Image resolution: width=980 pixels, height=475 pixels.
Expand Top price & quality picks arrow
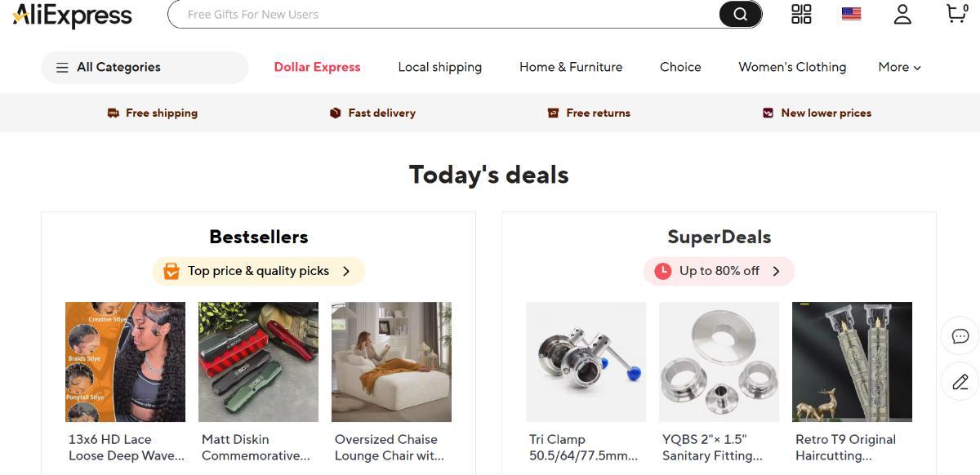(x=346, y=271)
